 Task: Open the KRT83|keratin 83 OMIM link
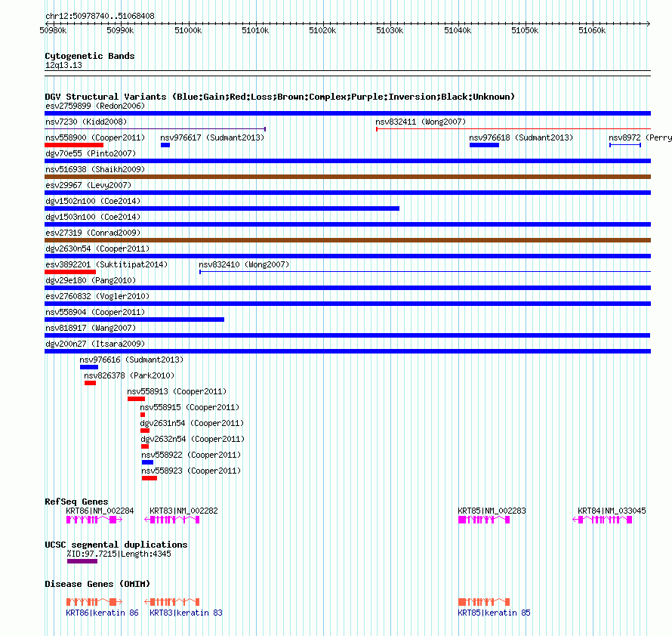pos(186,613)
